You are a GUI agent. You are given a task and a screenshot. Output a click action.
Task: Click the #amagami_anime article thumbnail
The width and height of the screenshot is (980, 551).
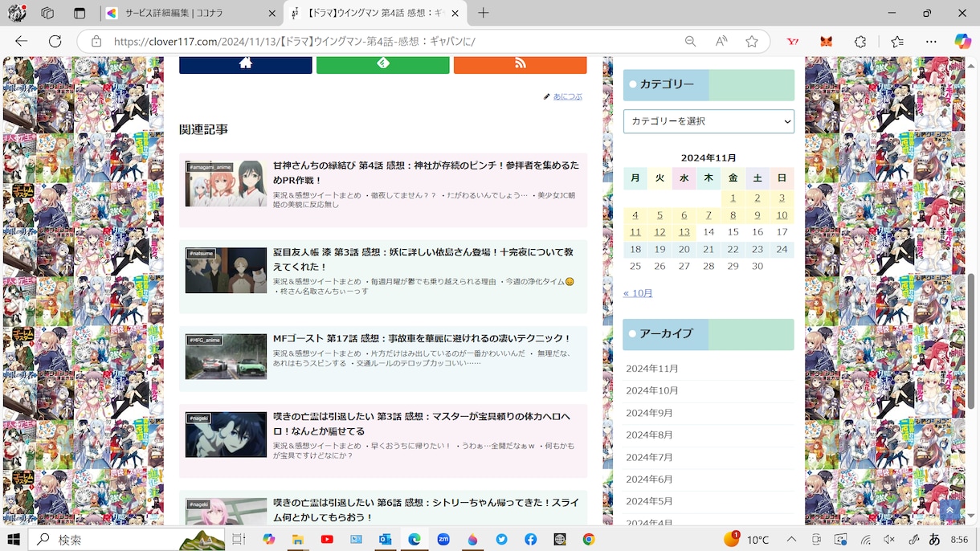pos(227,183)
